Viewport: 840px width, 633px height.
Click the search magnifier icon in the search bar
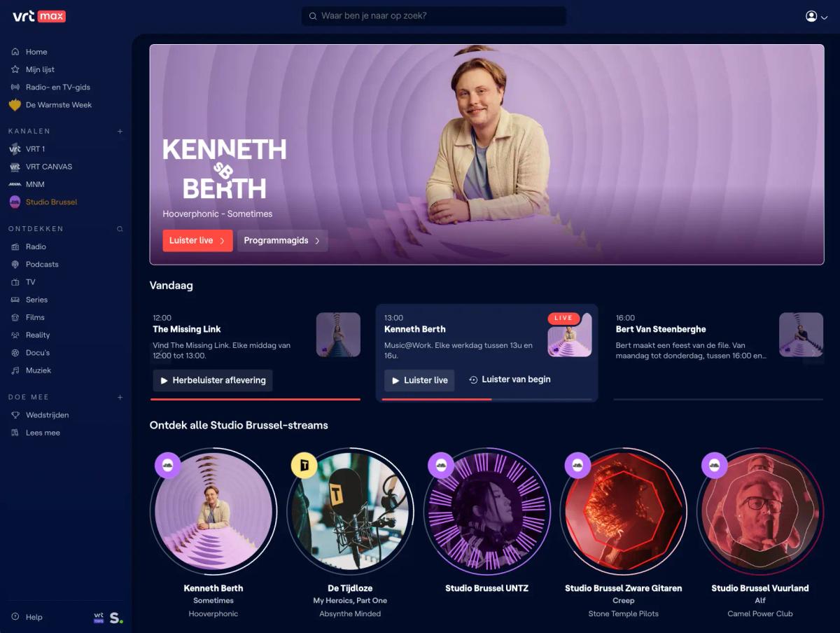point(312,16)
